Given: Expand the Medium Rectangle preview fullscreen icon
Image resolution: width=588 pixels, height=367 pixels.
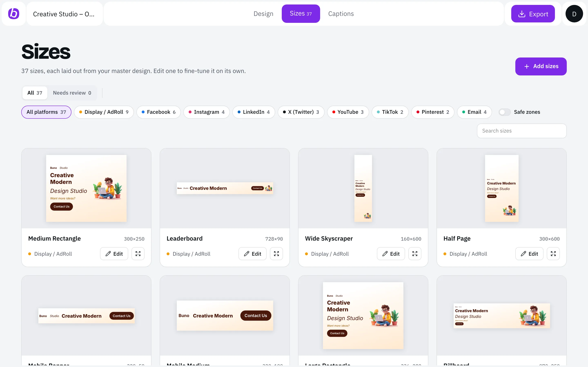Looking at the screenshot, I should [x=138, y=254].
